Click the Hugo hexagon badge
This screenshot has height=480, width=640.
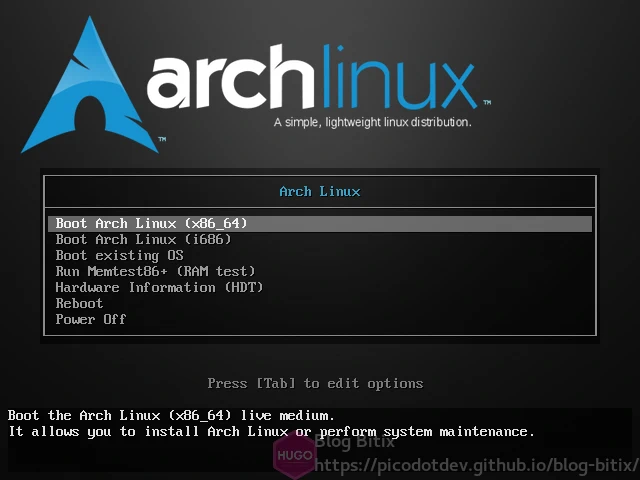click(x=290, y=455)
